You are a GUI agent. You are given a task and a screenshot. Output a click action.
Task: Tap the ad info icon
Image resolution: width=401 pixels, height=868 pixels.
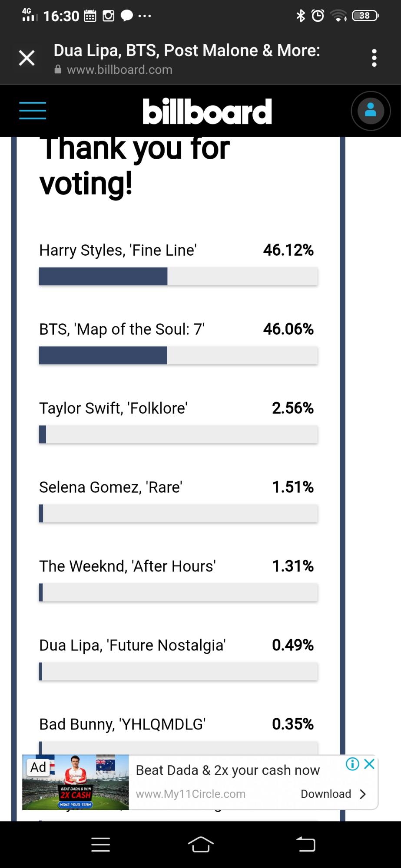[x=352, y=764]
